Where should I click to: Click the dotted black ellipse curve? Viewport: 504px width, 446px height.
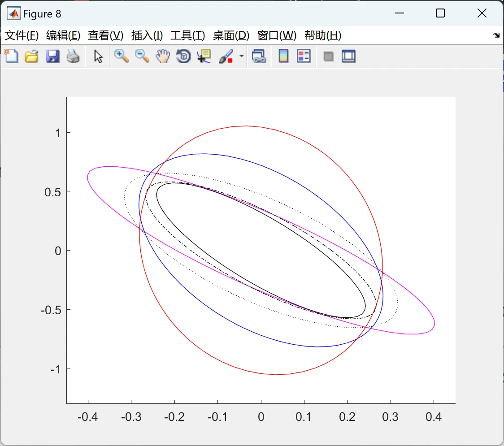(124, 196)
